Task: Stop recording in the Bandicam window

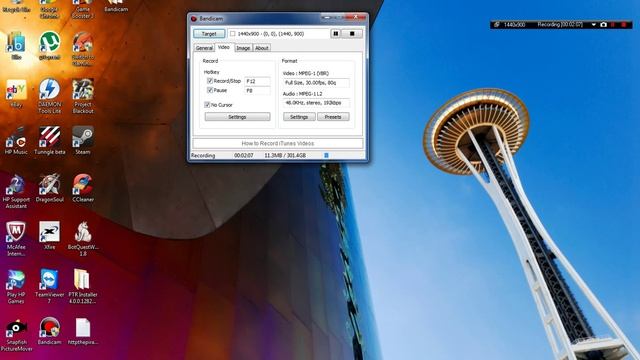Action: coord(352,33)
